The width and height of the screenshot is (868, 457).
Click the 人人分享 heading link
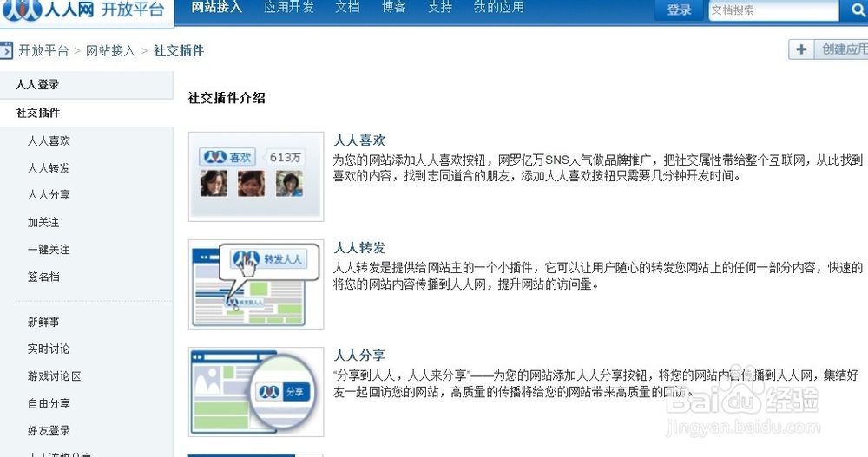pyautogui.click(x=359, y=356)
